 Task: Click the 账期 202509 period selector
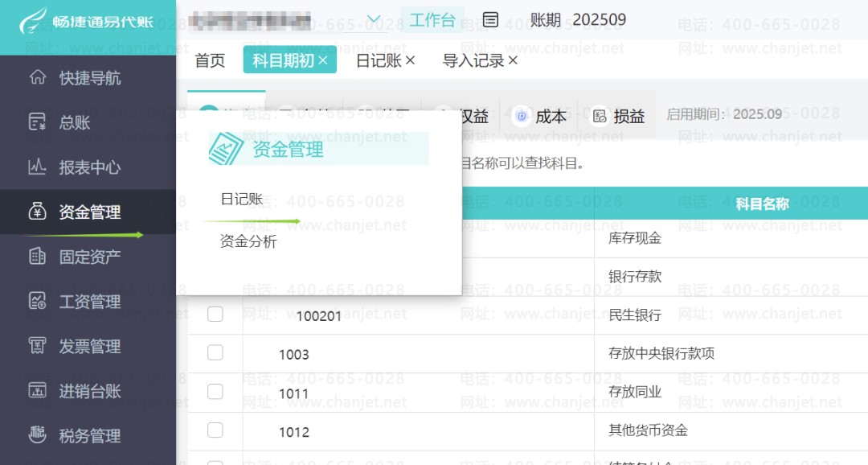pos(578,20)
